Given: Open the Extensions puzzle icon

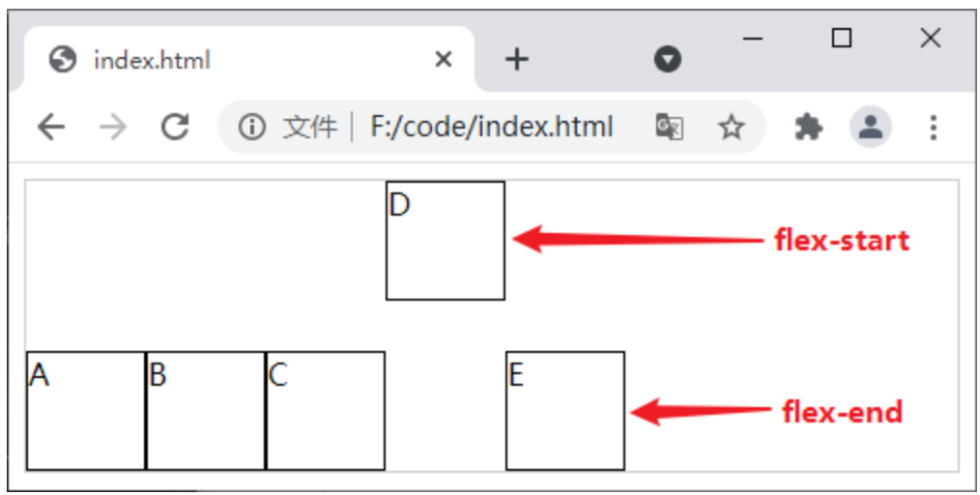Looking at the screenshot, I should 808,127.
